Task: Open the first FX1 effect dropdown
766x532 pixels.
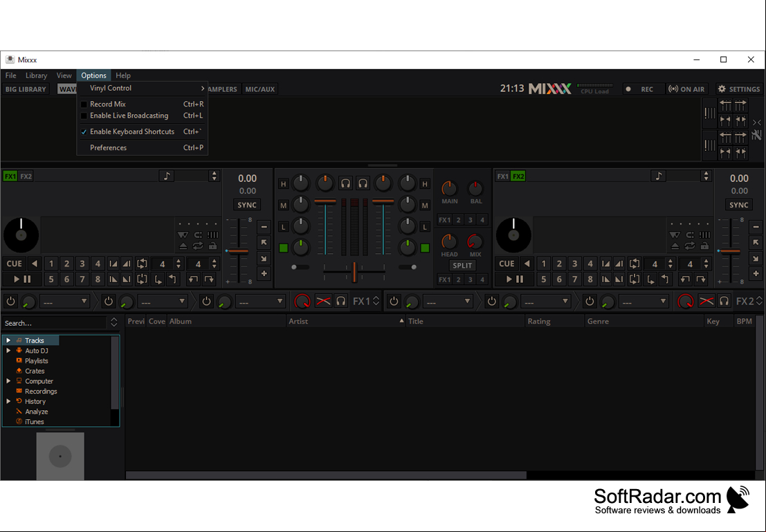Action: (64, 302)
